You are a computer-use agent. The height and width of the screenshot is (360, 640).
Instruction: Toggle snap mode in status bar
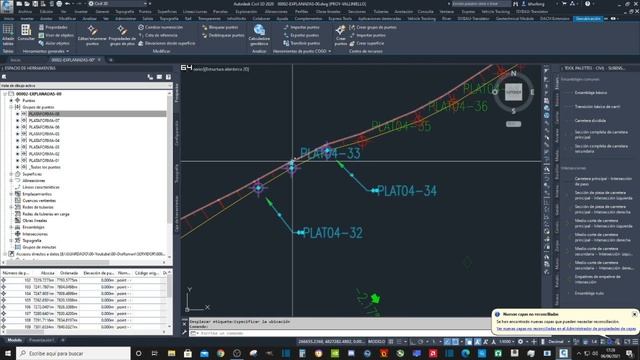point(399,342)
